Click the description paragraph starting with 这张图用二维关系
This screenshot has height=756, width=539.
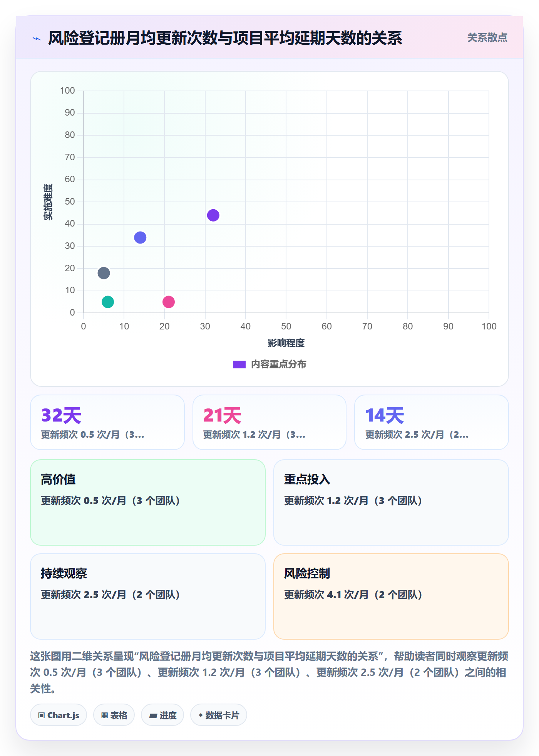pyautogui.click(x=269, y=672)
